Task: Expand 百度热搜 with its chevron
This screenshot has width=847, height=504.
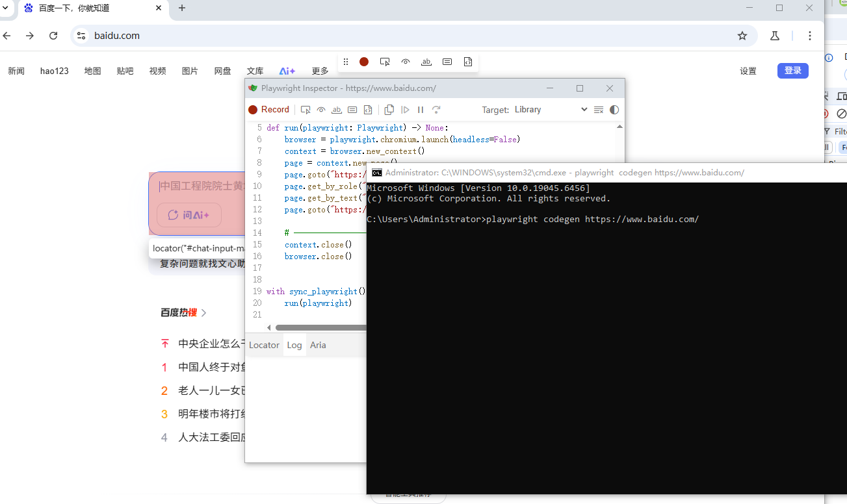Action: coord(203,313)
